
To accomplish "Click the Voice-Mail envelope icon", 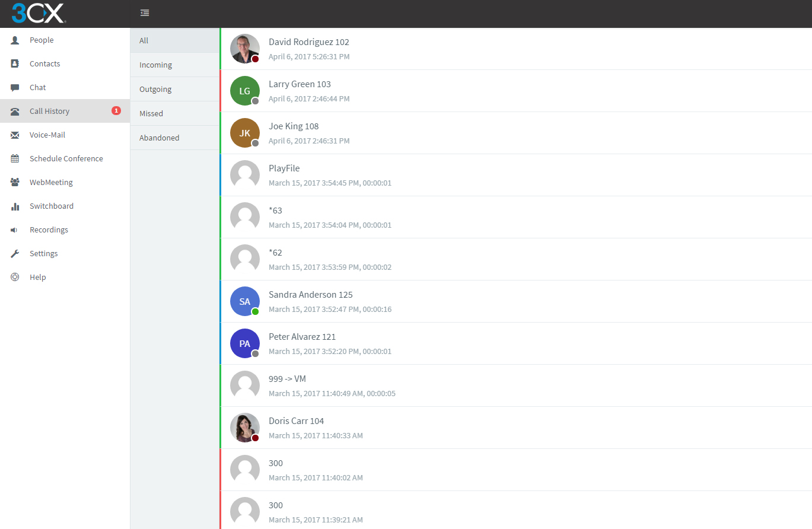I will [x=15, y=135].
